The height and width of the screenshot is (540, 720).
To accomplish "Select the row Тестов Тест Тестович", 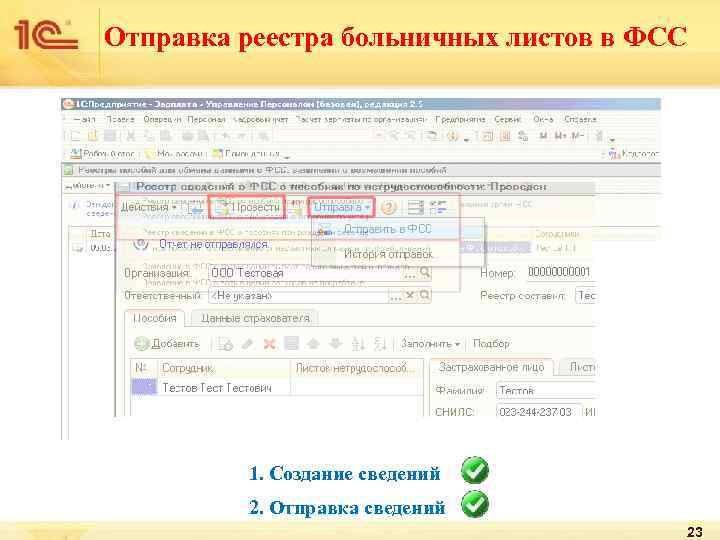I will pyautogui.click(x=277, y=388).
